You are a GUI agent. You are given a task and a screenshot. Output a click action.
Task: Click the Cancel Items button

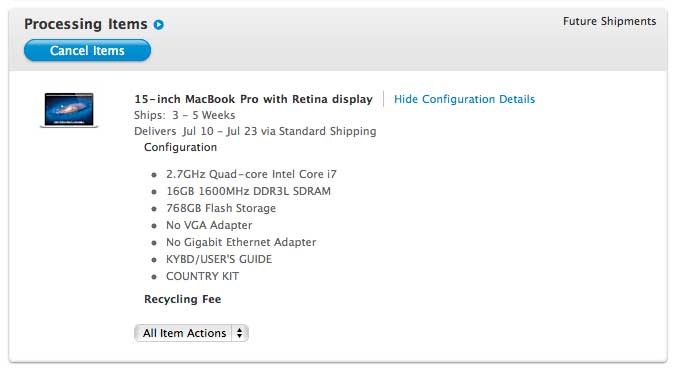(88, 50)
